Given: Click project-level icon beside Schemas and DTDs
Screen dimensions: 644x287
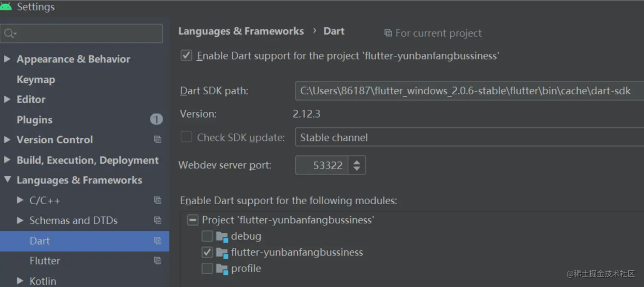Looking at the screenshot, I should tap(158, 220).
